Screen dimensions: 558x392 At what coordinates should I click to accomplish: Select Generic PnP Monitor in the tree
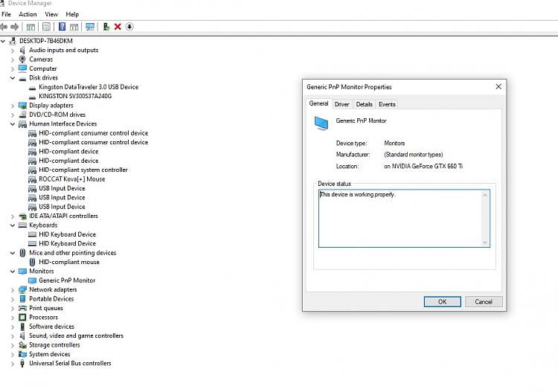point(67,280)
